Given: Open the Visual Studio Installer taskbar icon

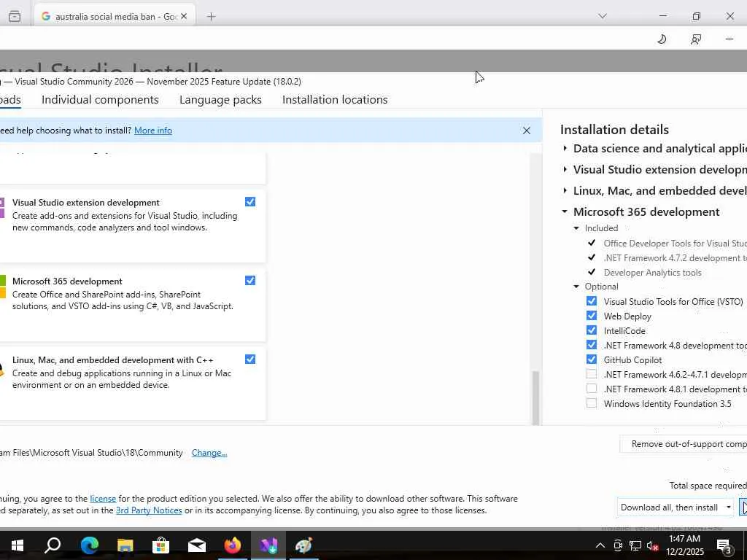Looking at the screenshot, I should (x=268, y=545).
